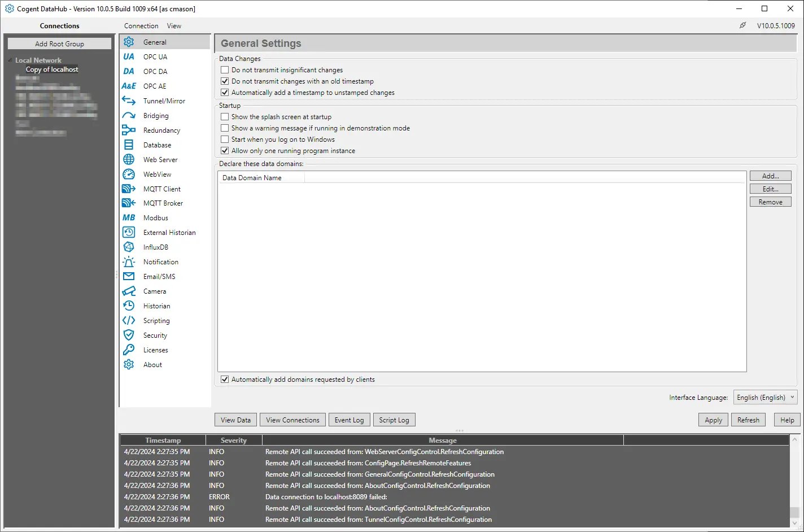The height and width of the screenshot is (532, 804).
Task: Enable 'Show the splash screen at startup'
Action: (225, 116)
